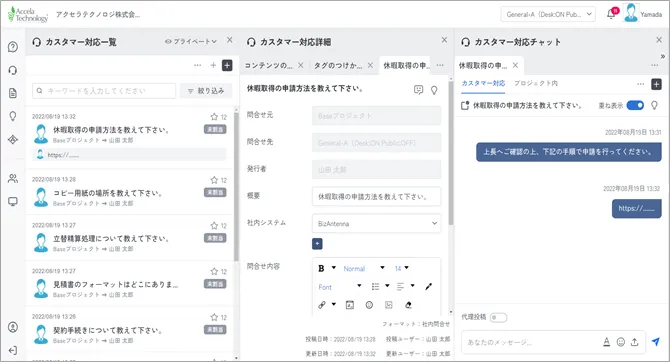The width and height of the screenshot is (670, 362).
Task: Open the font size 14 dropdown
Action: click(x=402, y=268)
